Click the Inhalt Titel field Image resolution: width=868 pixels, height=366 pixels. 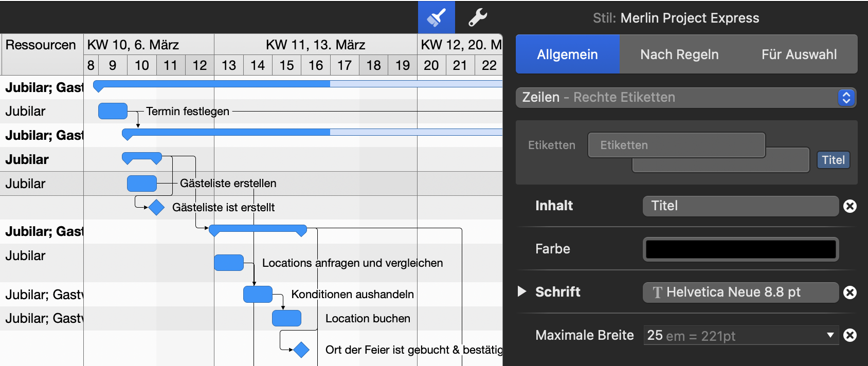[x=740, y=206]
